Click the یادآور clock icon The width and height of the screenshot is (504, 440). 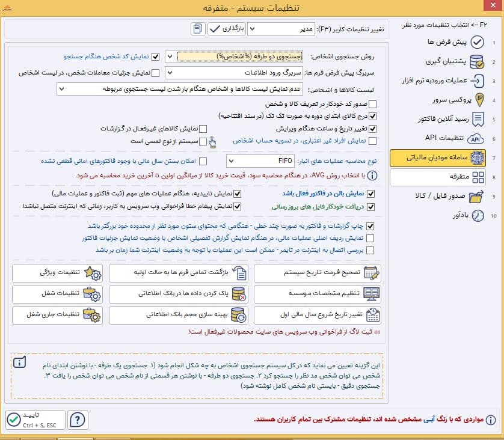[478, 216]
